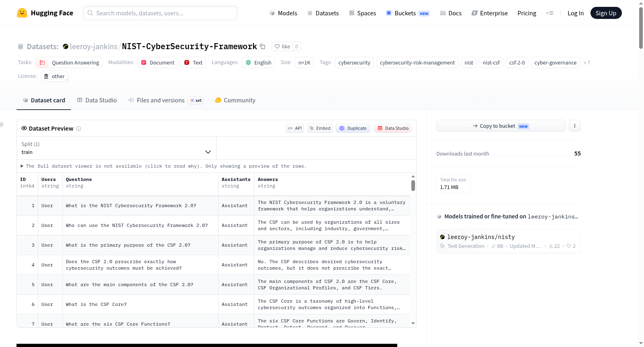Copy dataset name with the copy icon
The width and height of the screenshot is (644, 347).
(262, 46)
